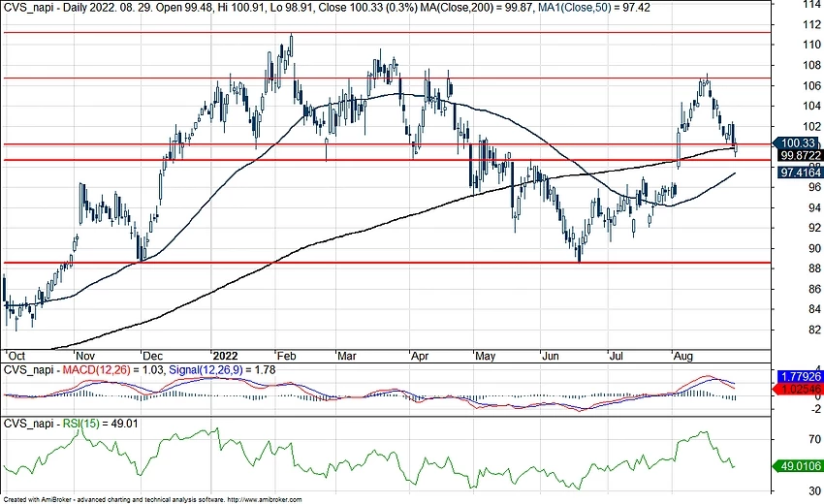Click the 88 price axis value
Viewport: 824px width, 504px height.
pos(814,268)
